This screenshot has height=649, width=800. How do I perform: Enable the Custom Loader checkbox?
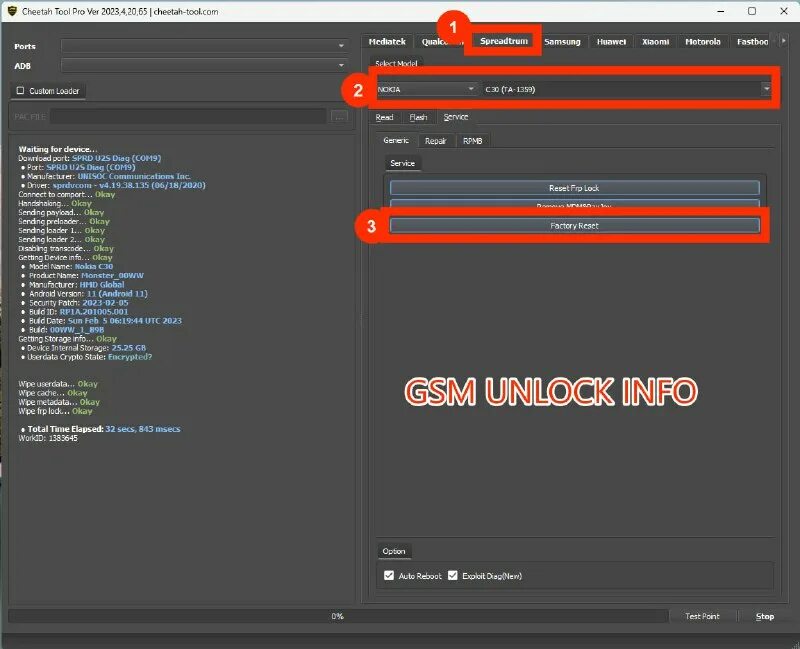coord(18,90)
